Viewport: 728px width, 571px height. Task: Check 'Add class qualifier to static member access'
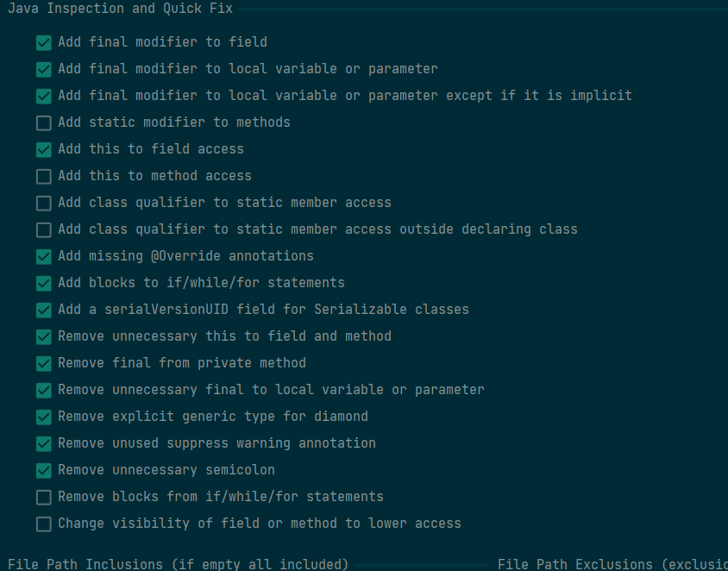click(x=43, y=203)
